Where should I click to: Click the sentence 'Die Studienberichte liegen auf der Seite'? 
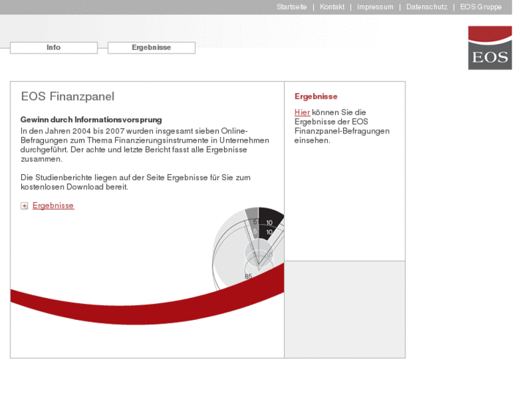click(x=93, y=178)
